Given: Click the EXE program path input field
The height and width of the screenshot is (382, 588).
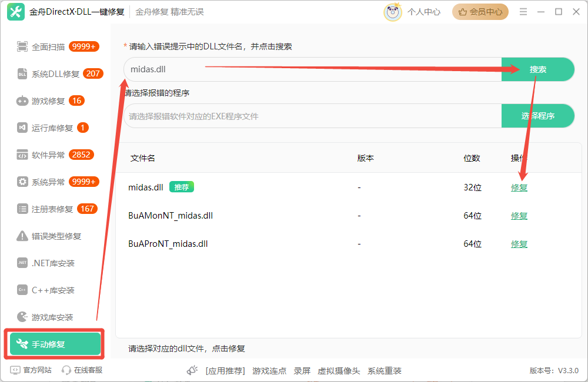Looking at the screenshot, I should [313, 116].
